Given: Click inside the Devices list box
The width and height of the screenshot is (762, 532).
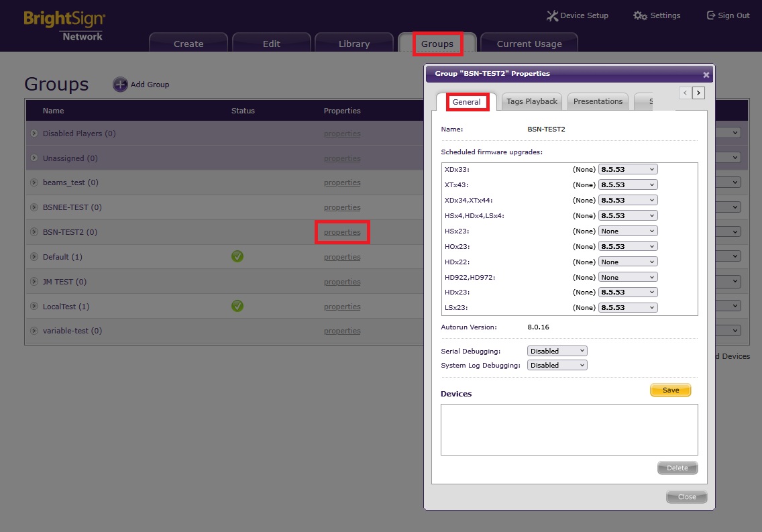Looking at the screenshot, I should 569,429.
